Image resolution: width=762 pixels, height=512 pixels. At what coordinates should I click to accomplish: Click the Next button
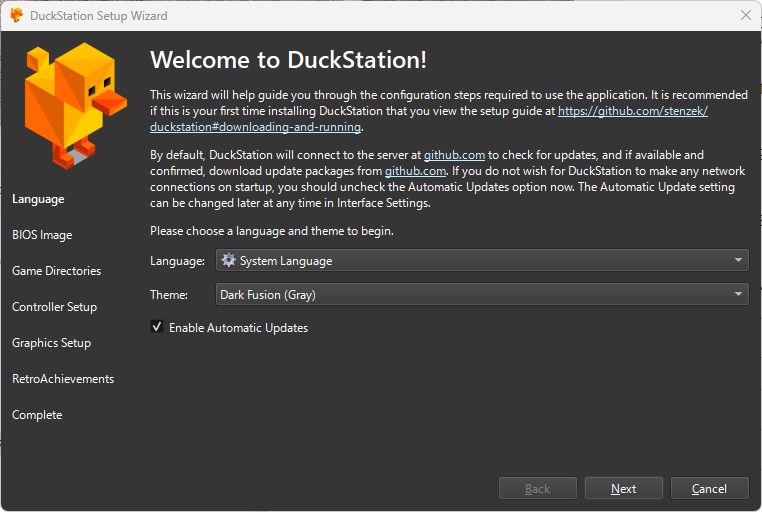tap(623, 488)
